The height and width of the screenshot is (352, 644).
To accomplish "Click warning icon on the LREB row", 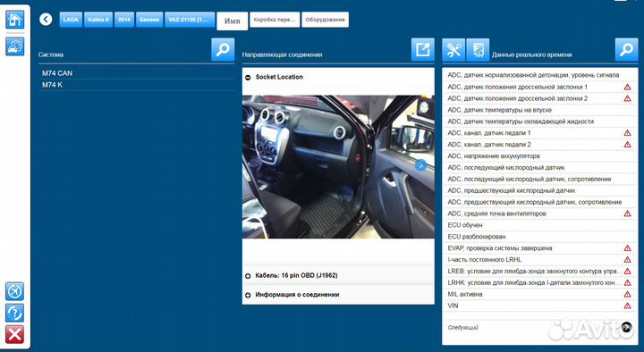I will coord(627,272).
